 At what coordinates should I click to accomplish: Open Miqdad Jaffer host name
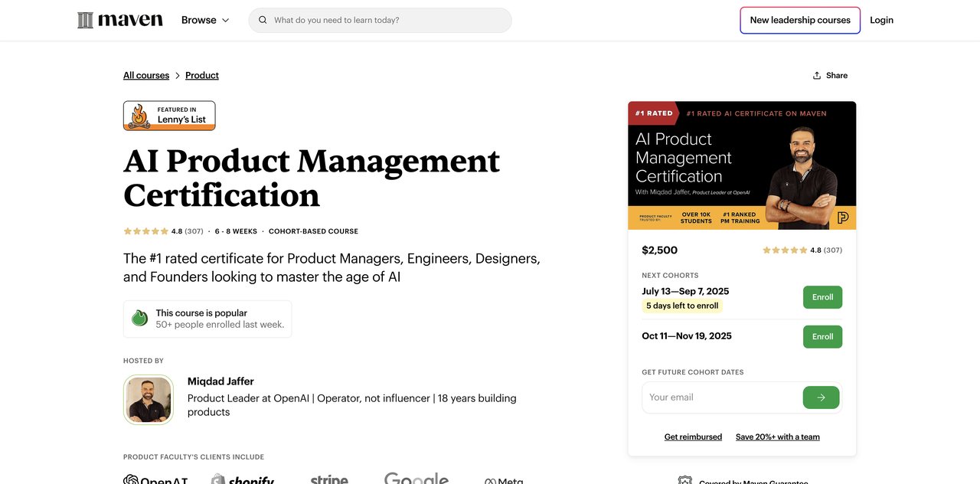click(220, 381)
